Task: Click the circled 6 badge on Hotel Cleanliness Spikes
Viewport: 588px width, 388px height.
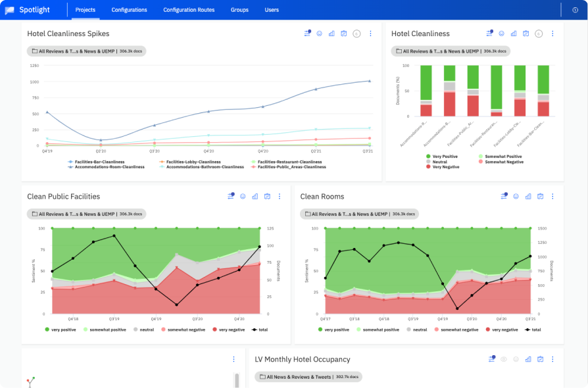Action: 355,33
